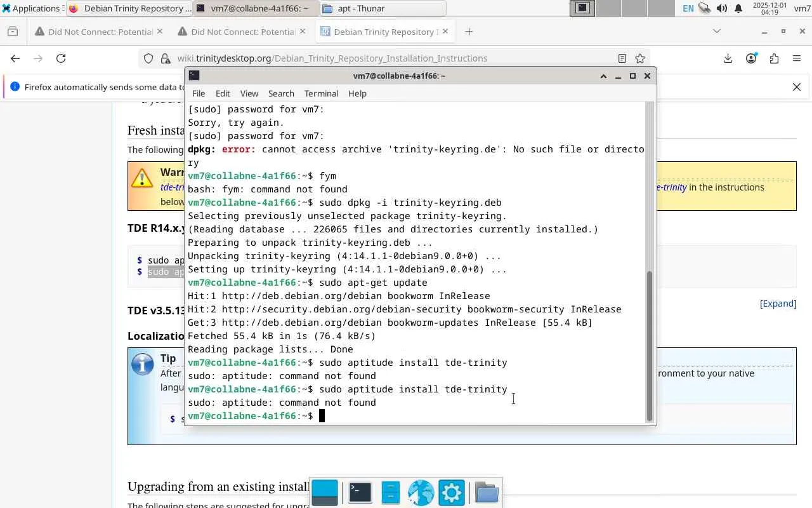Toggle Firefox reader view
Viewport: 812px width, 508px height.
pyautogui.click(x=622, y=58)
